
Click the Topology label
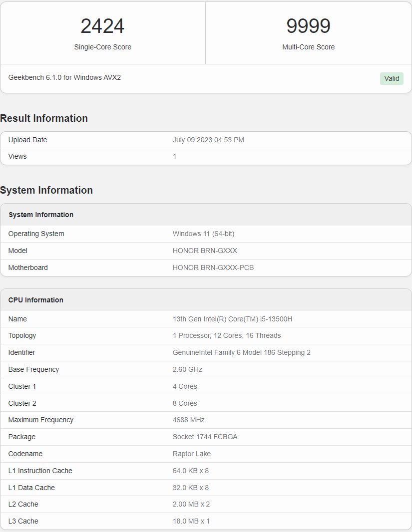tap(22, 335)
